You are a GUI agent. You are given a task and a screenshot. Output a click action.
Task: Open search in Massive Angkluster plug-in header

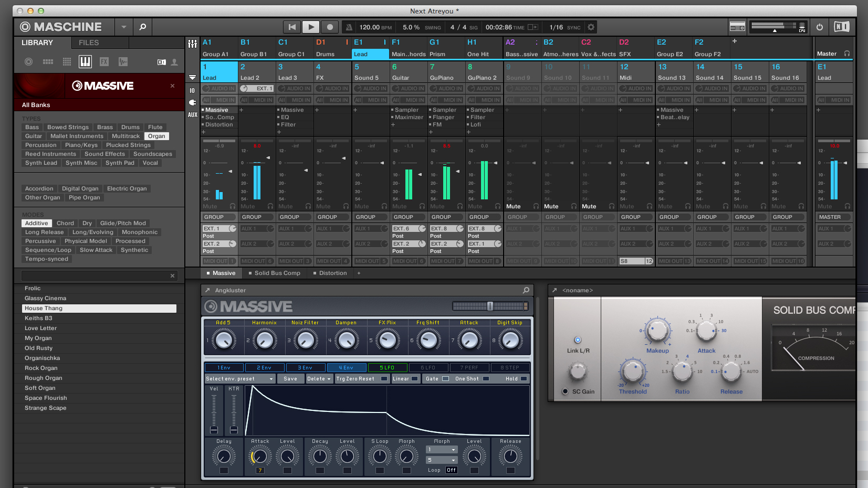coord(526,290)
